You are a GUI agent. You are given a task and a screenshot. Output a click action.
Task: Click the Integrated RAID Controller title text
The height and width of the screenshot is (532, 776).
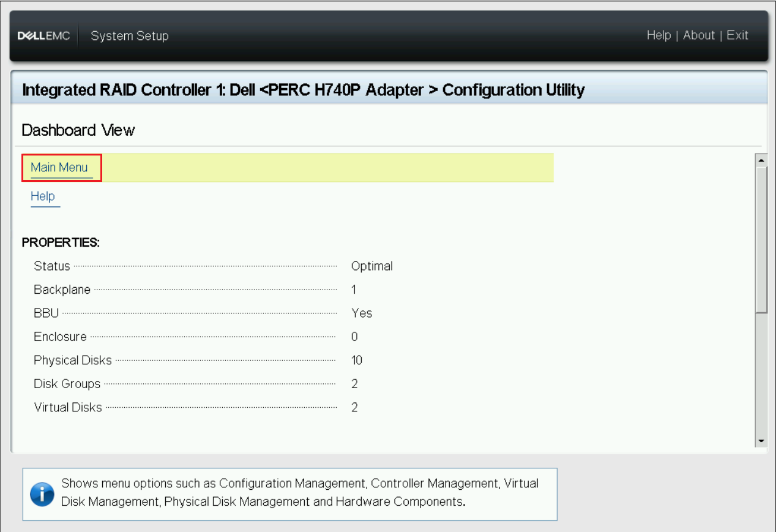point(304,90)
